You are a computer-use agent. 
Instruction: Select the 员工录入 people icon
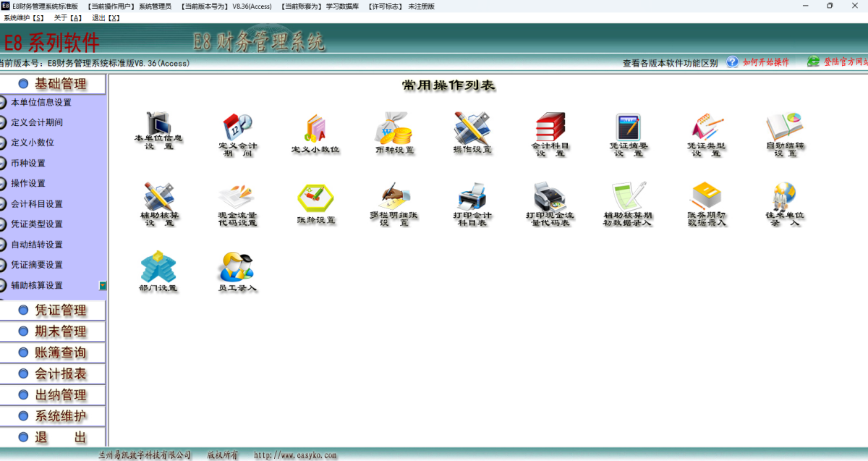coord(237,268)
